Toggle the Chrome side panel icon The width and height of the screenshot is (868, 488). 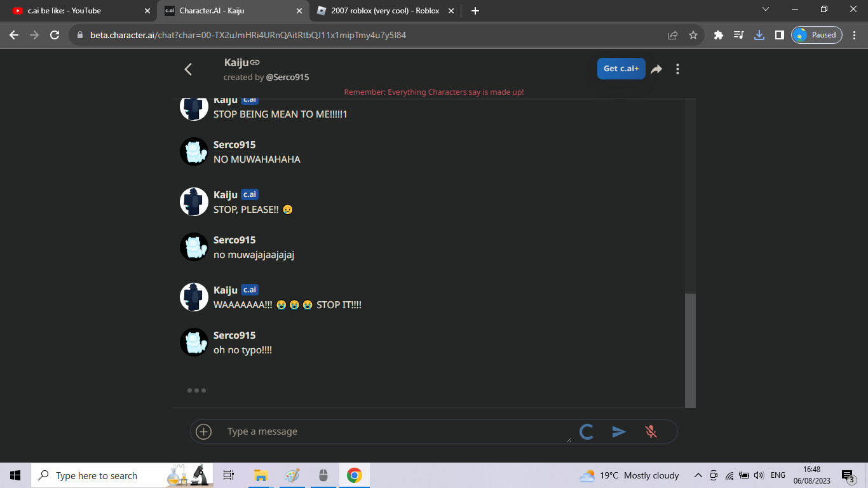[779, 35]
